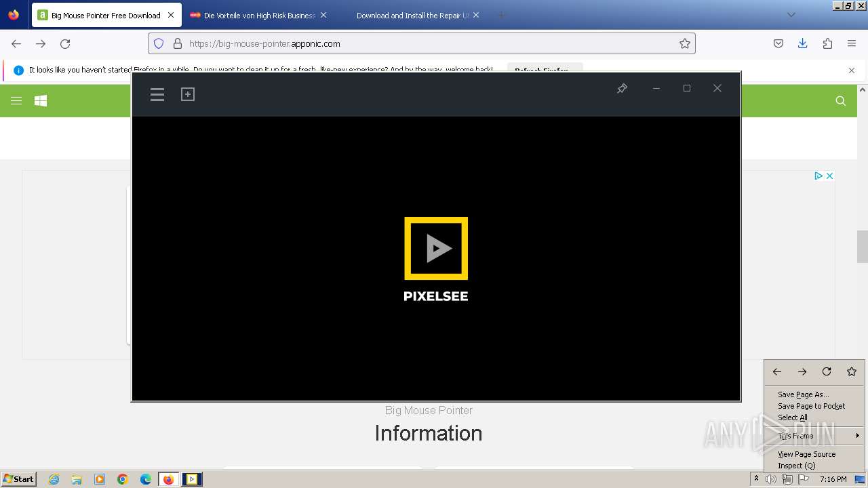Close the PIXELSEE player window
Viewport: 868px width, 488px height.
[x=717, y=88]
